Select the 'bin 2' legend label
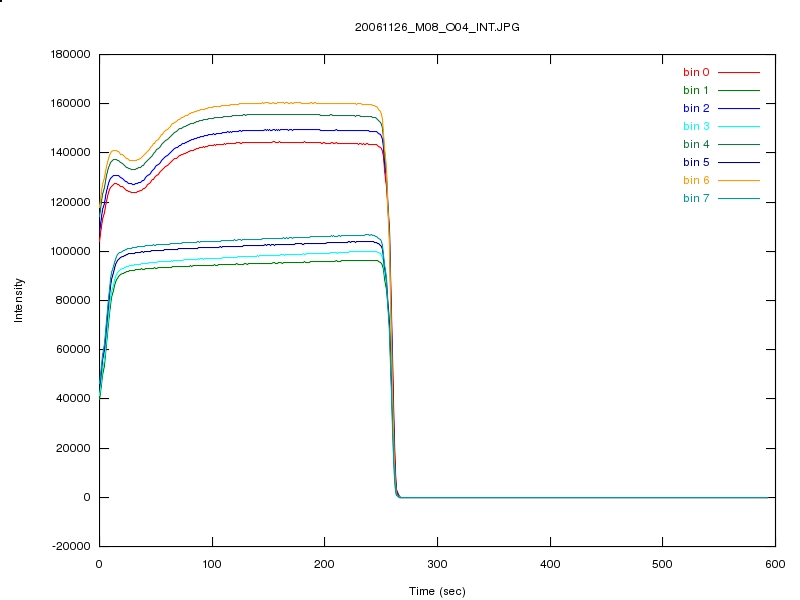Screen dimensions: 800x600 pos(696,108)
